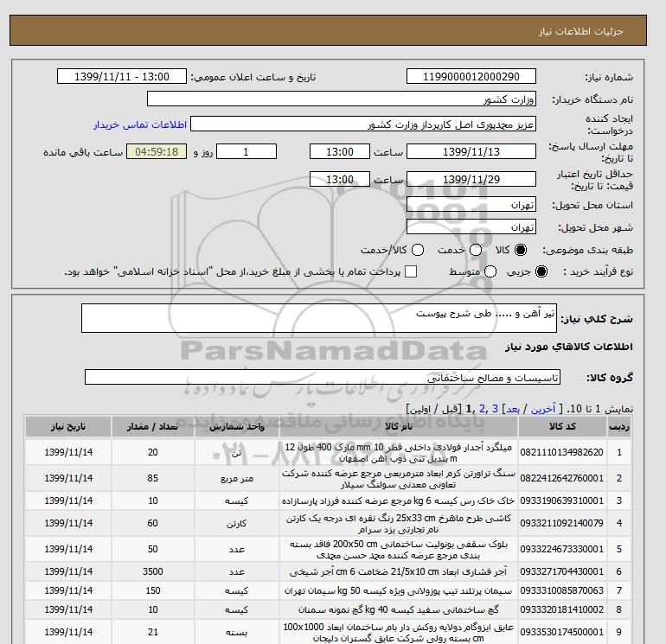Click product code 0933530174500001
666x644 pixels.
coord(561,632)
